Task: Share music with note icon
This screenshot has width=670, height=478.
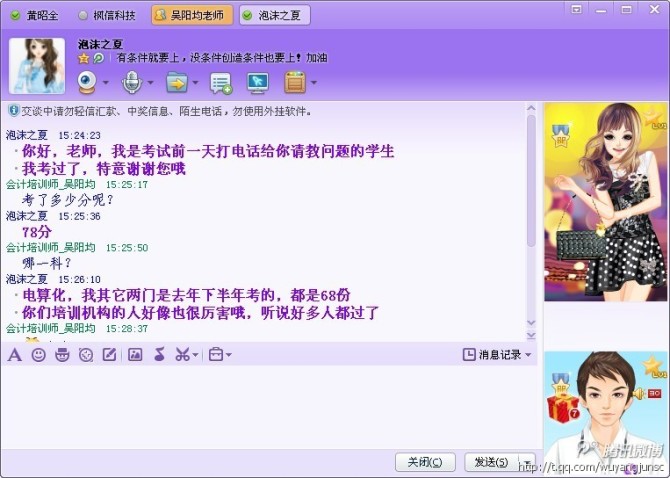Action: (159, 355)
